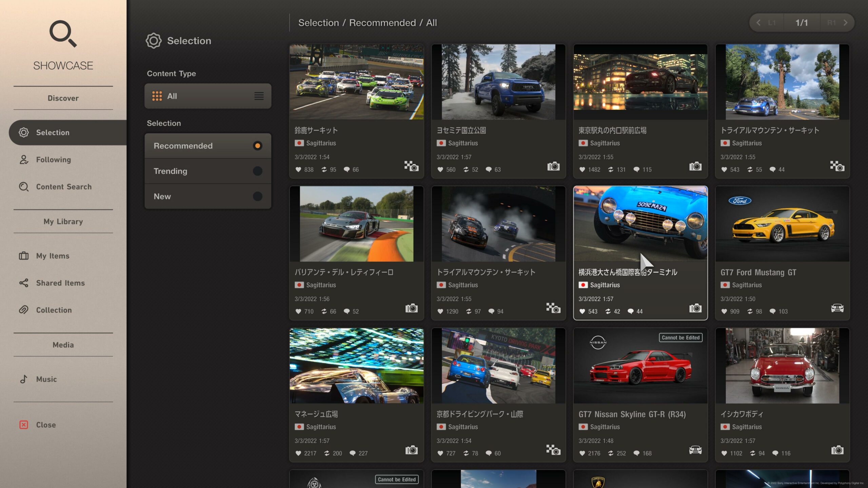Click the camera icon on ヨセミテ国立公園 card

click(553, 166)
